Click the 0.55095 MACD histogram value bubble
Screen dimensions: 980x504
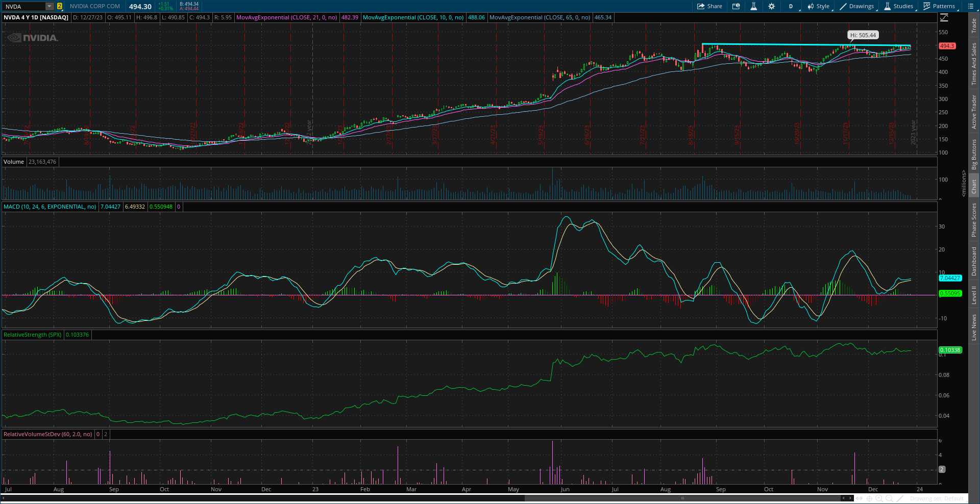coord(950,293)
